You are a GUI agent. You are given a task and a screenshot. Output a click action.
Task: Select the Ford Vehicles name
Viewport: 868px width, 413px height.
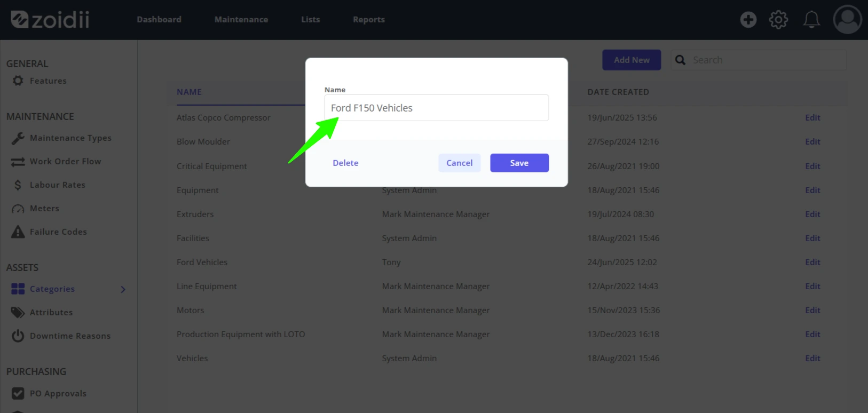(202, 262)
